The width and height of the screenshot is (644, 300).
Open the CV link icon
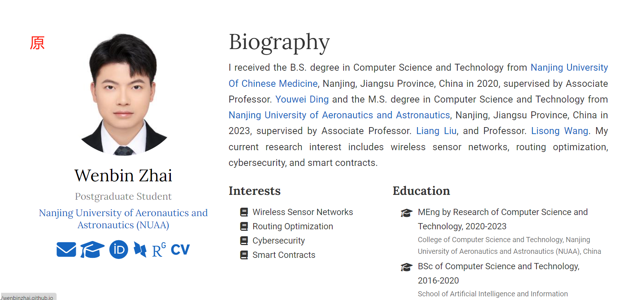click(x=180, y=250)
